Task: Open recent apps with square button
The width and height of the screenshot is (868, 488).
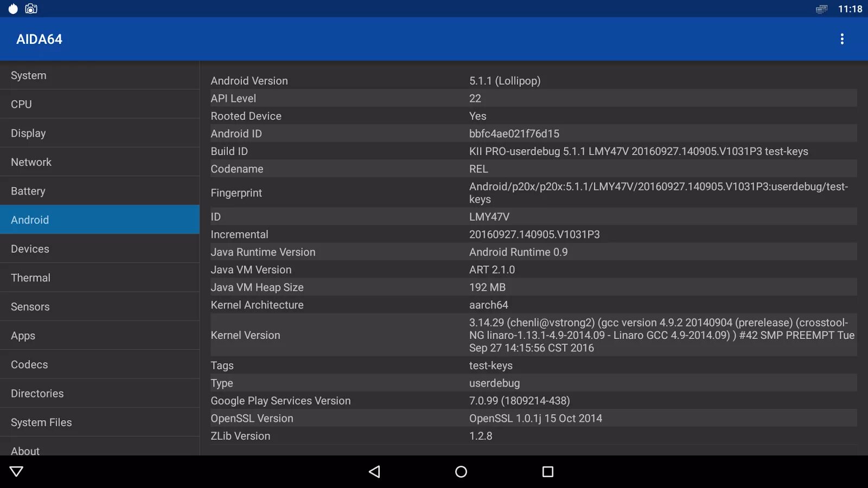Action: point(548,472)
